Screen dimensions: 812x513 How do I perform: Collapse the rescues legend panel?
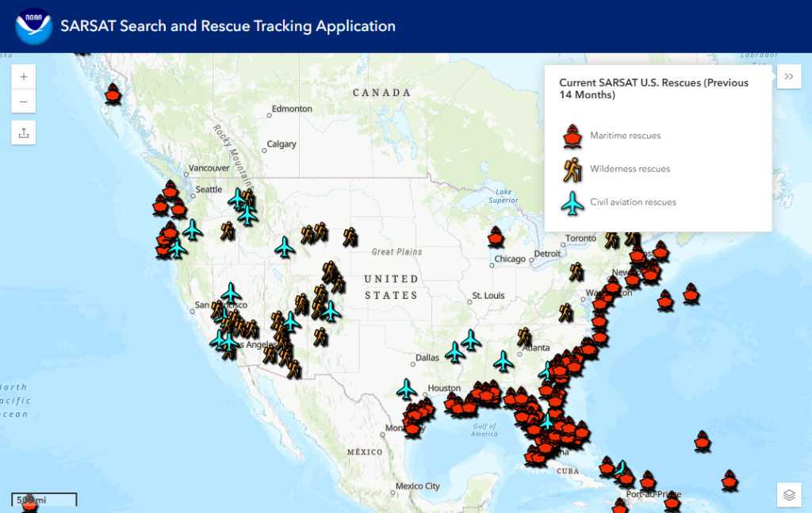click(x=789, y=77)
